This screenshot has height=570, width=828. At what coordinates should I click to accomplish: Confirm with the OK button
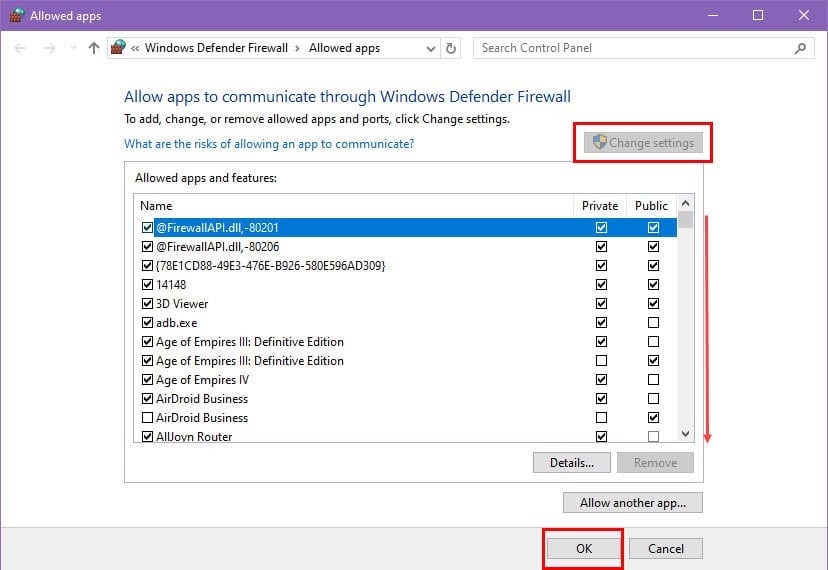click(x=584, y=549)
